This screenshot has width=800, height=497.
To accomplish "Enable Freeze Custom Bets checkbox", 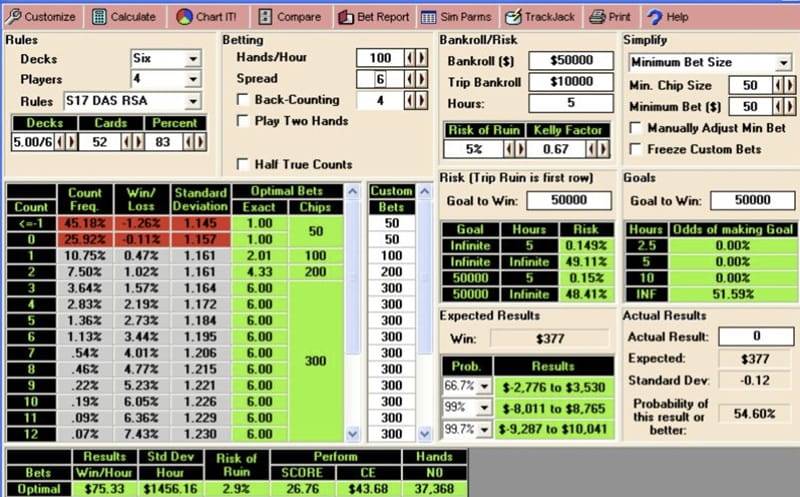I will [635, 149].
